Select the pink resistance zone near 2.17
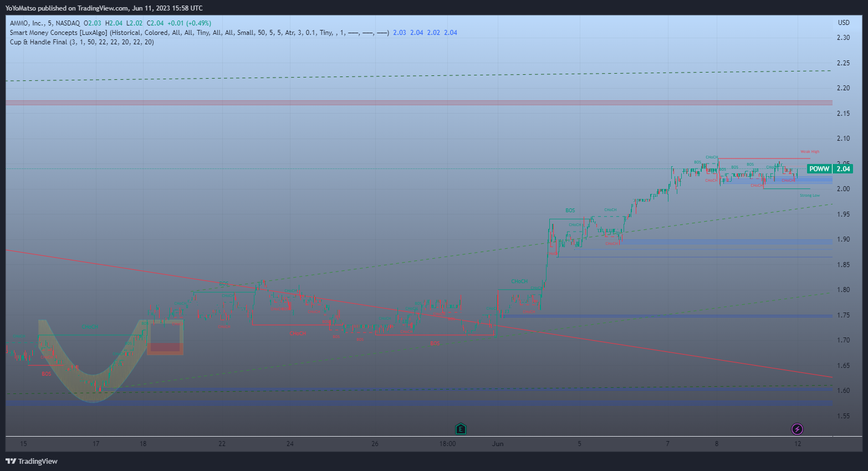 point(419,103)
